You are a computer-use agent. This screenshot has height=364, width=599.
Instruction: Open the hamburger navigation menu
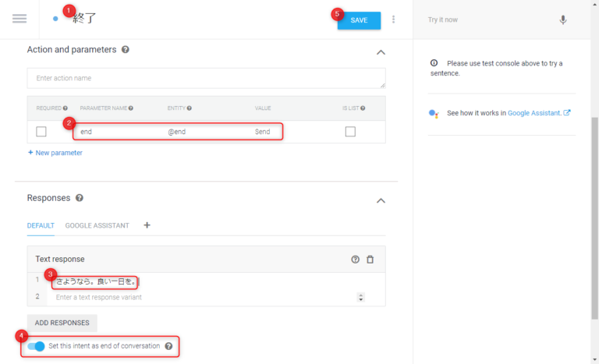(x=19, y=19)
